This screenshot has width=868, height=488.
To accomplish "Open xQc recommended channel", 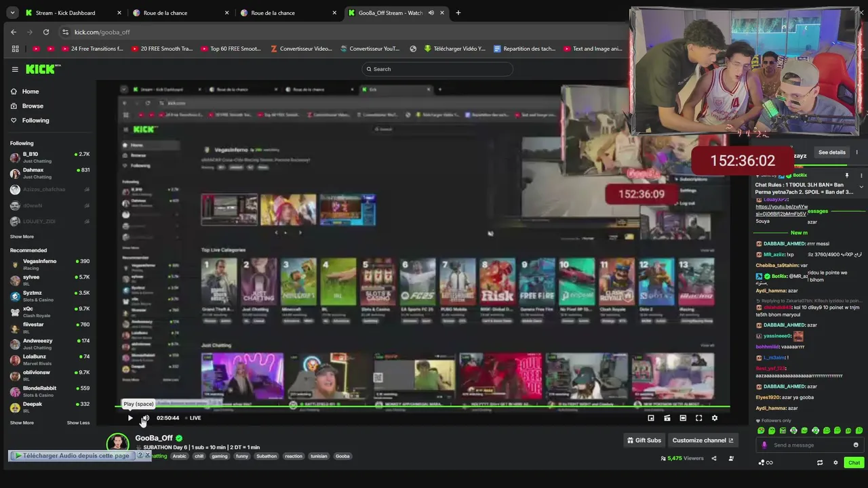I will pos(50,312).
